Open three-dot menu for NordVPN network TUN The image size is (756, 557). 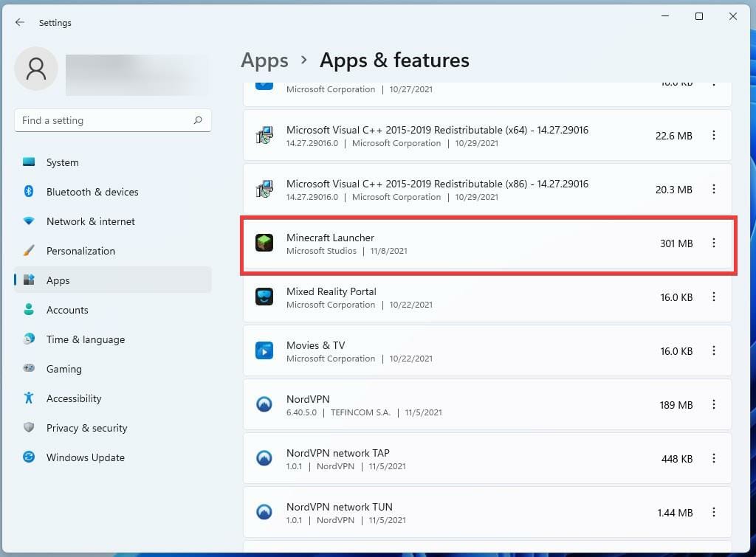714,512
